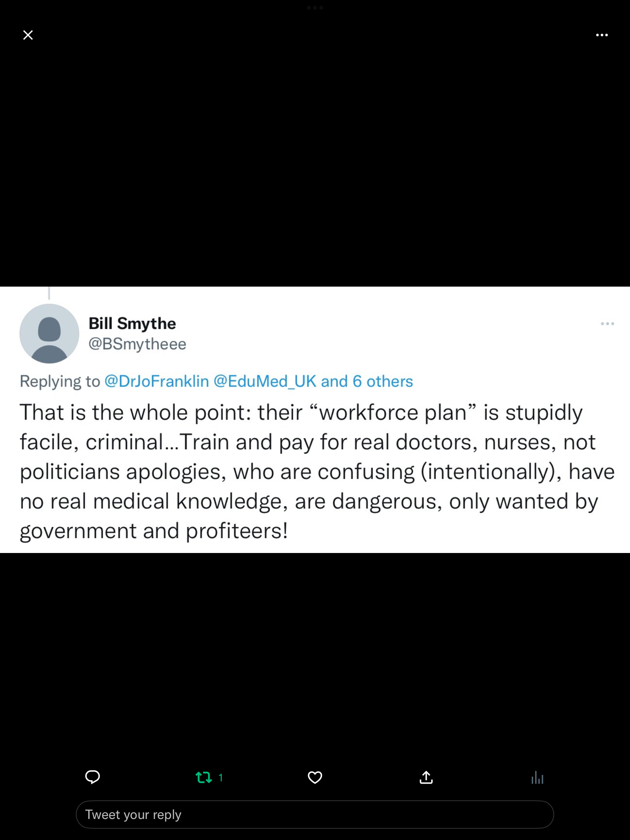
Task: Tap the tweet text about workforce plan
Action: [317, 471]
